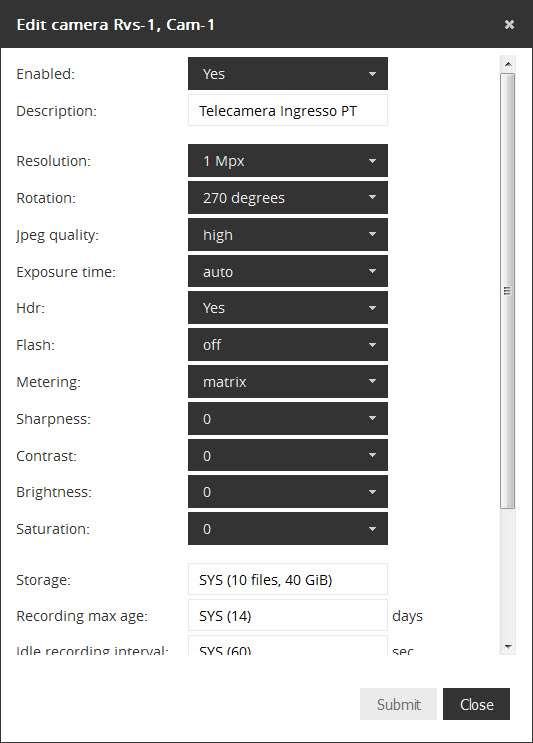
Task: Open the Brightness value dropdown
Action: (x=288, y=492)
